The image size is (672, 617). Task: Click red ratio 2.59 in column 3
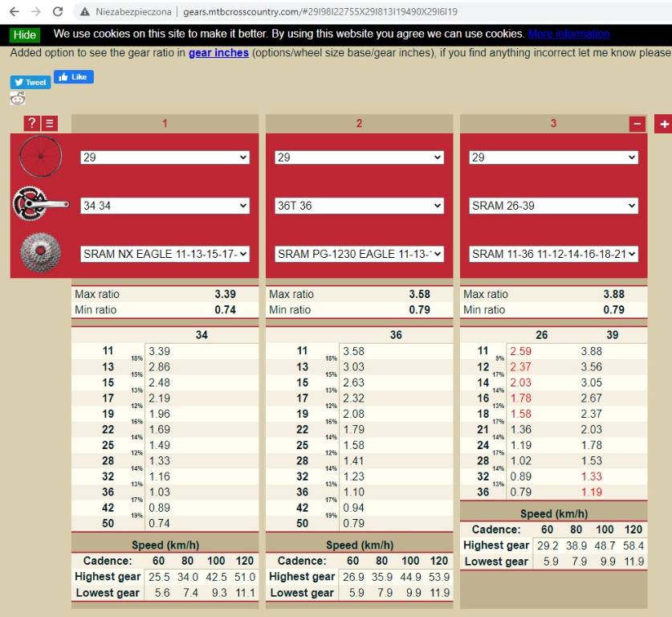coord(521,351)
